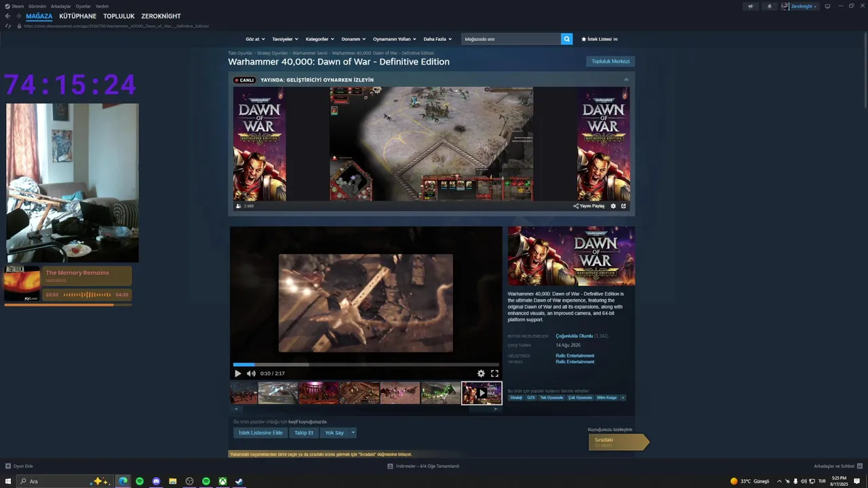The height and width of the screenshot is (488, 868).
Task: Open the arrow dropdown beside Yok Say
Action: tap(353, 433)
